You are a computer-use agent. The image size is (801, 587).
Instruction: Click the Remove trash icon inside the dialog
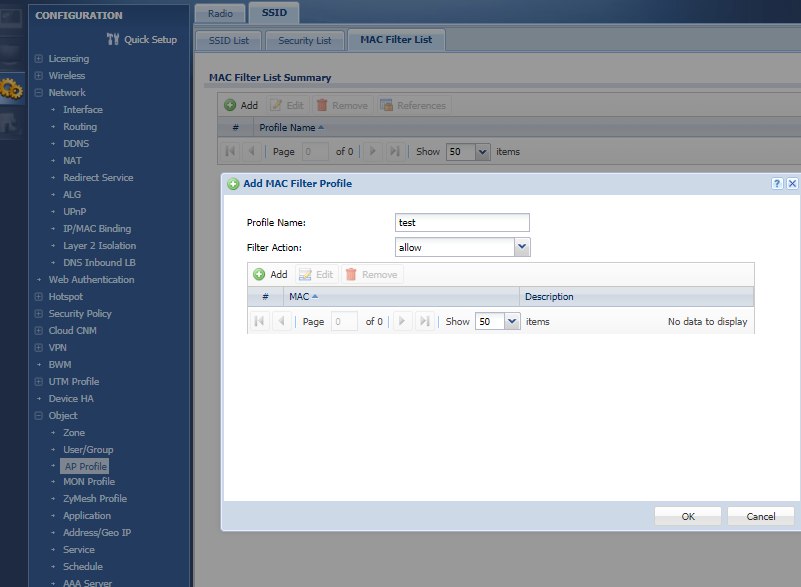pos(351,274)
